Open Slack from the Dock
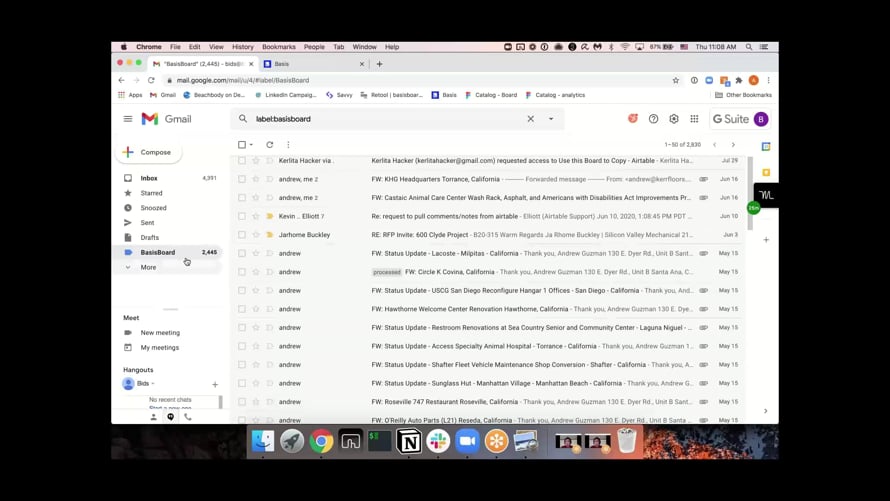Viewport: 890px width, 501px height. pyautogui.click(x=438, y=441)
